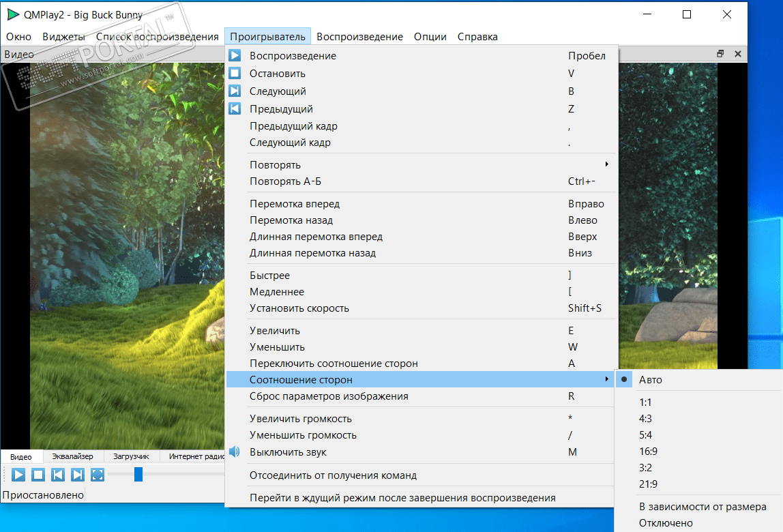Expand the Повторять submenu
Image resolution: width=783 pixels, height=532 pixels.
click(420, 164)
